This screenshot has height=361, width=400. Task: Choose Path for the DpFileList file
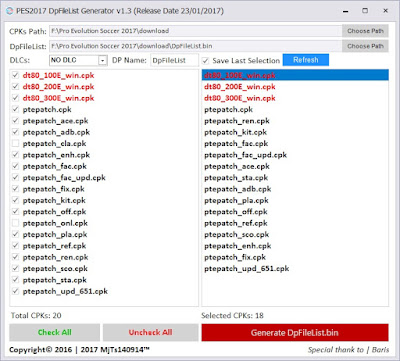pos(365,46)
